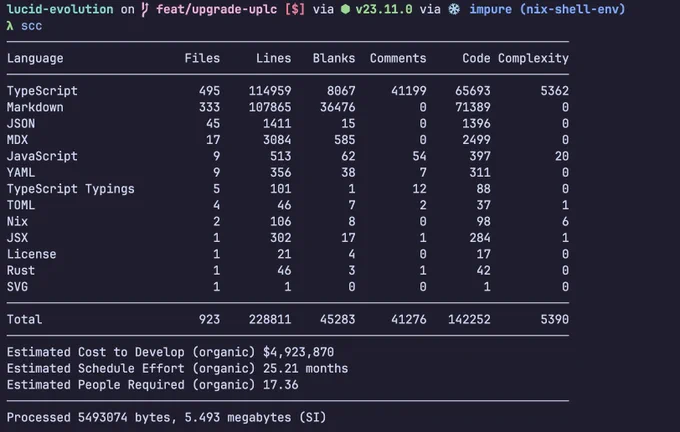Click the schedule effort '25.21 months'
680x432 pixels.
point(305,369)
